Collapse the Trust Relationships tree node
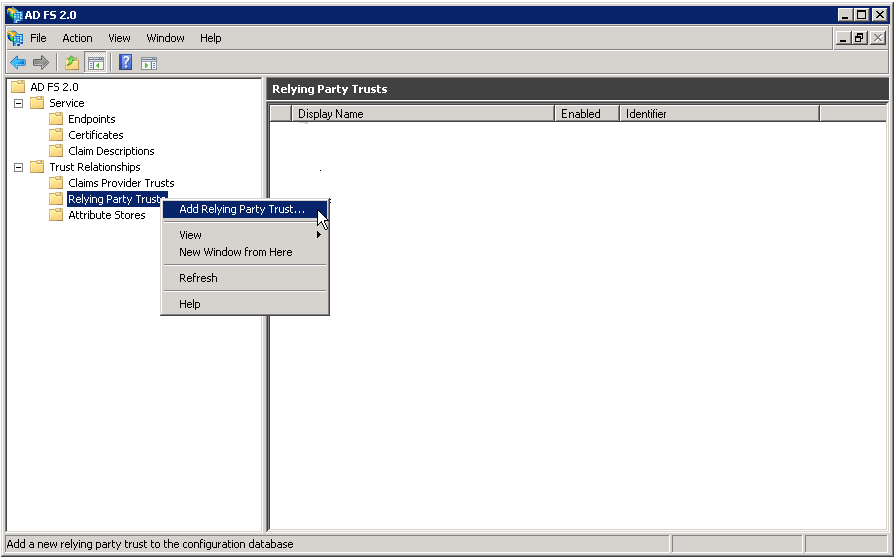This screenshot has width=896, height=560. pyautogui.click(x=19, y=167)
